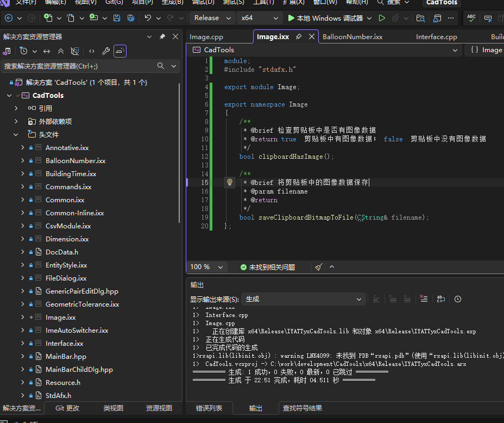Click the Save All toolbar icon
The width and height of the screenshot is (504, 423).
point(131,18)
